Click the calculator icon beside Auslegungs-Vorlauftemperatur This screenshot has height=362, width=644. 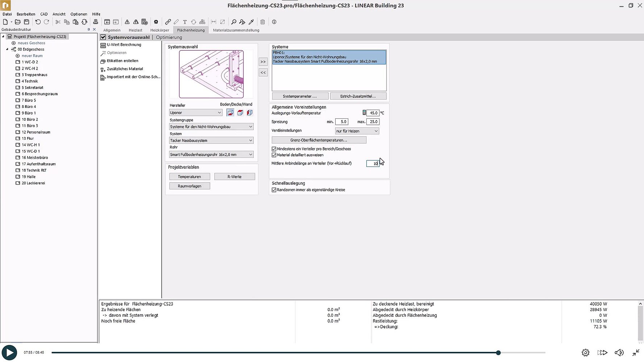tap(364, 113)
